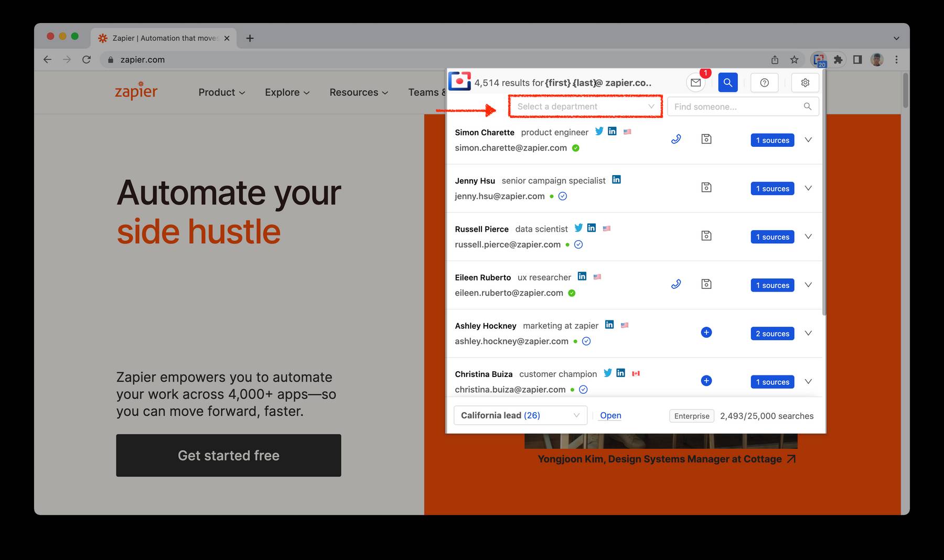The width and height of the screenshot is (944, 560).
Task: Open the Chrome three-dot menu
Action: [x=896, y=60]
